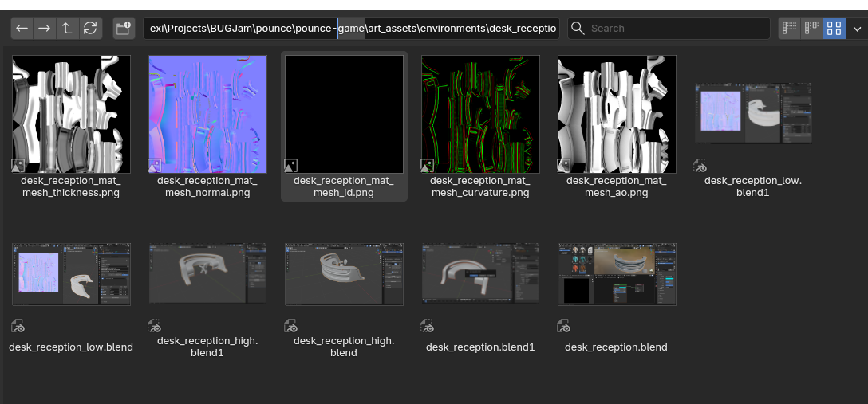This screenshot has width=868, height=404.
Task: Select desk_reception_low.blend1 backup file
Action: (x=753, y=114)
